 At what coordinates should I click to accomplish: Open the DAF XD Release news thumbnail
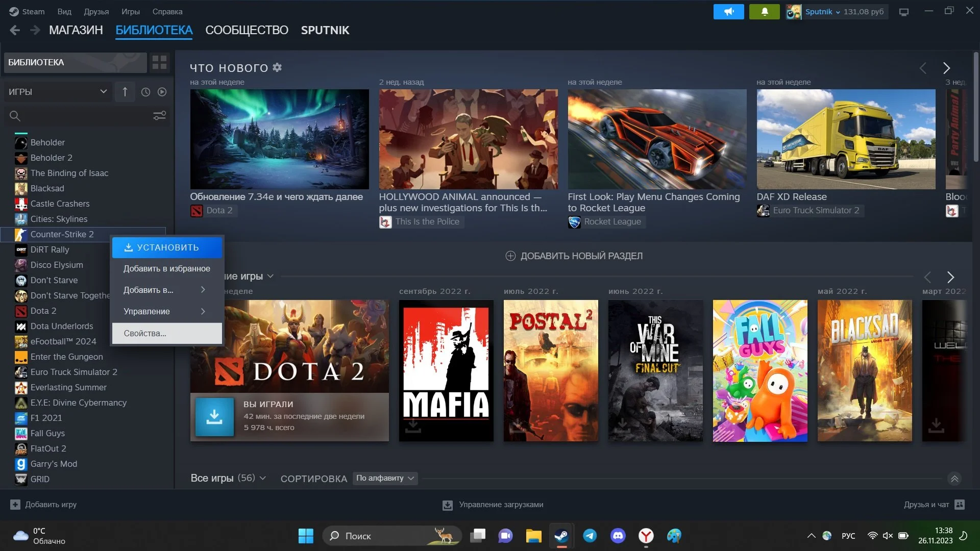[x=846, y=139]
